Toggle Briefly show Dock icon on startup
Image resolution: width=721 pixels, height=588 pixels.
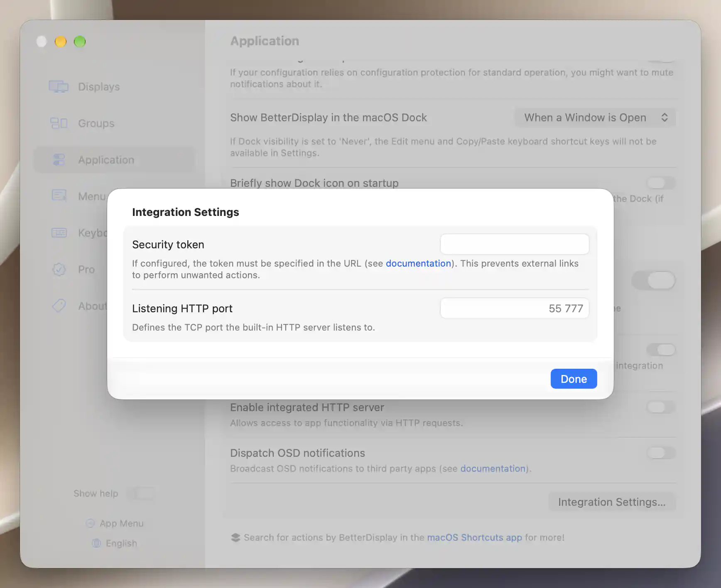click(x=661, y=183)
